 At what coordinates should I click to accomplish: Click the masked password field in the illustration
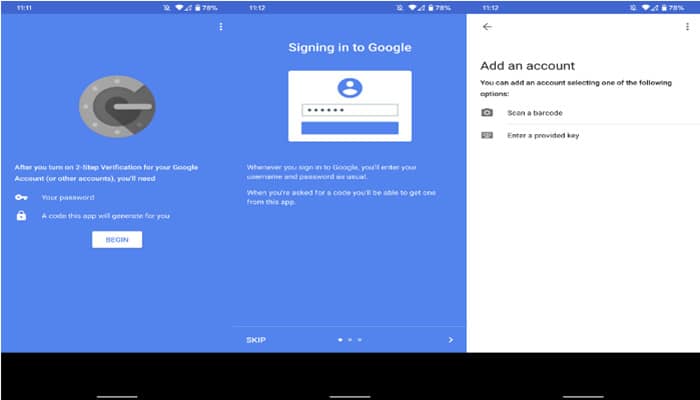pyautogui.click(x=350, y=110)
